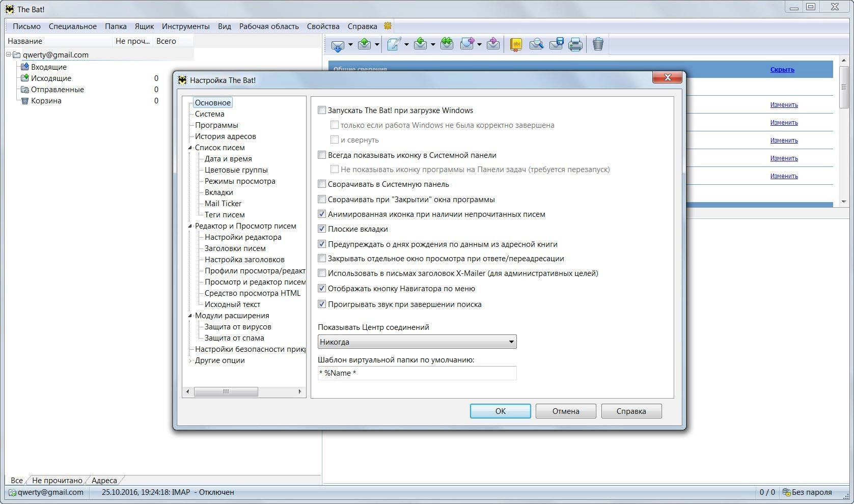Click the Reply to all icon

pyautogui.click(x=447, y=44)
